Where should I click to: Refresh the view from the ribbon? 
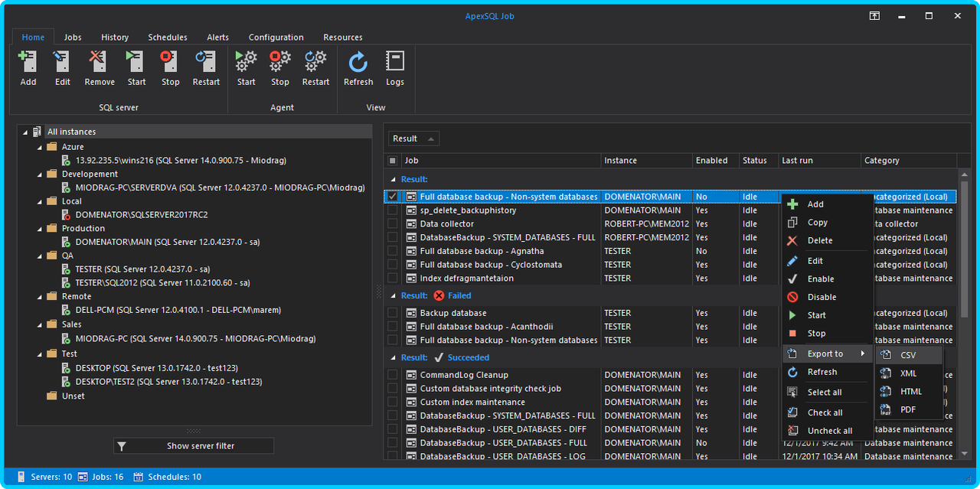(358, 68)
